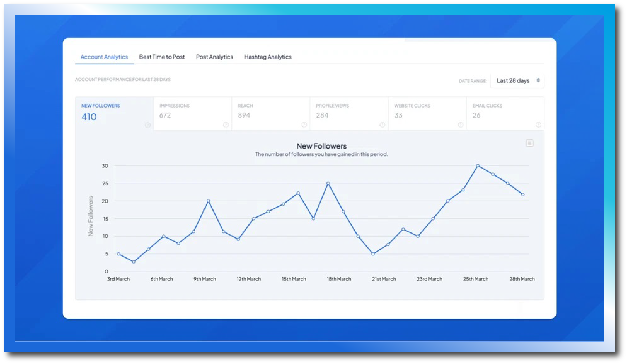Screen dimensions: 627x364
Task: Select the Impressions metric card
Action: 193,113
